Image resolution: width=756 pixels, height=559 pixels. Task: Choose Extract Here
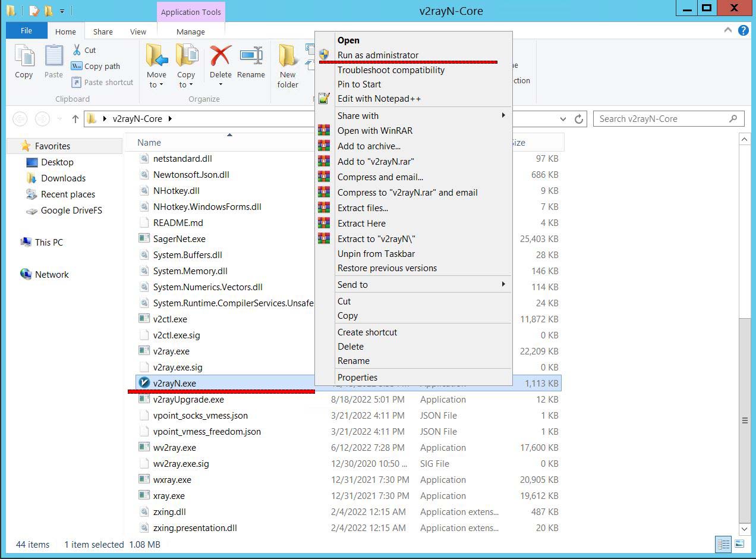361,223
